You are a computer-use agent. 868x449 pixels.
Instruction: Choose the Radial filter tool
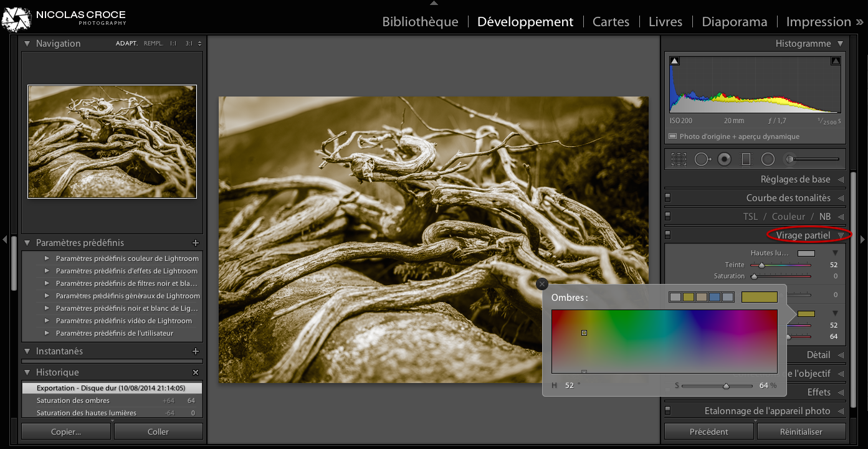pos(768,159)
